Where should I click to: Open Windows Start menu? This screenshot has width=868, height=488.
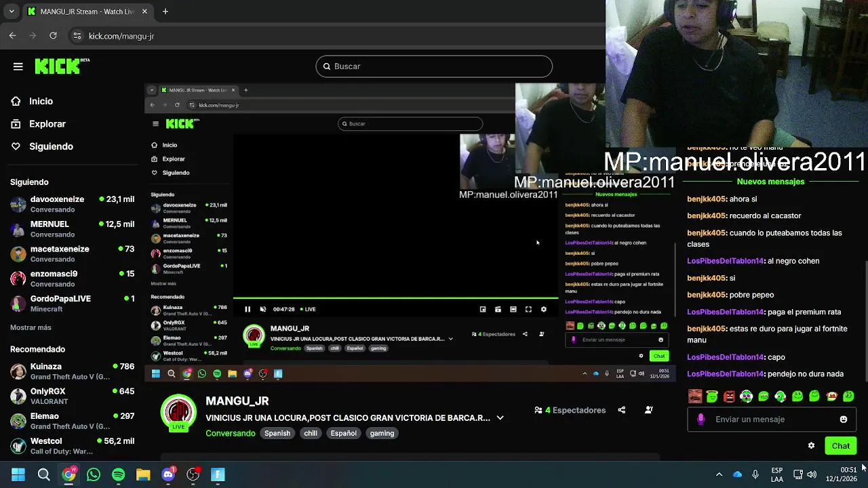point(18,474)
